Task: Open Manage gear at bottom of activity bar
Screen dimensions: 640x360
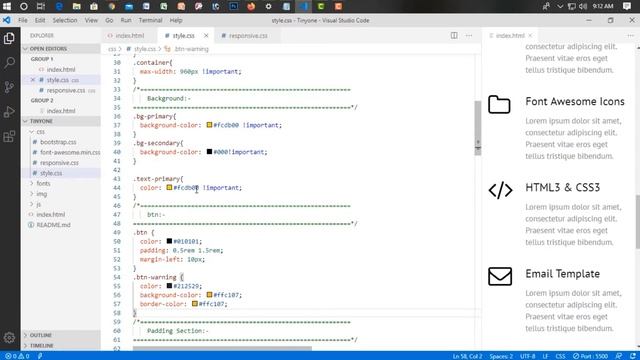Action: pyautogui.click(x=9, y=338)
